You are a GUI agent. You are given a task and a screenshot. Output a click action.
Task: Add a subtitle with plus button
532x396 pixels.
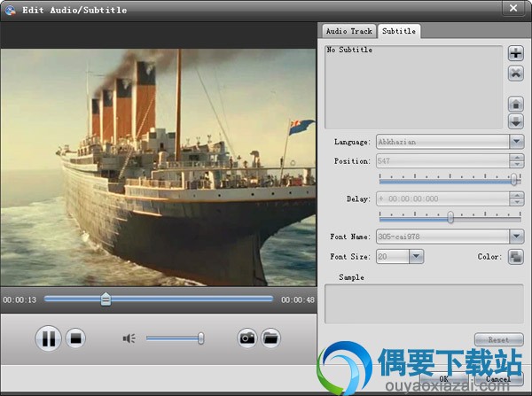coord(516,53)
